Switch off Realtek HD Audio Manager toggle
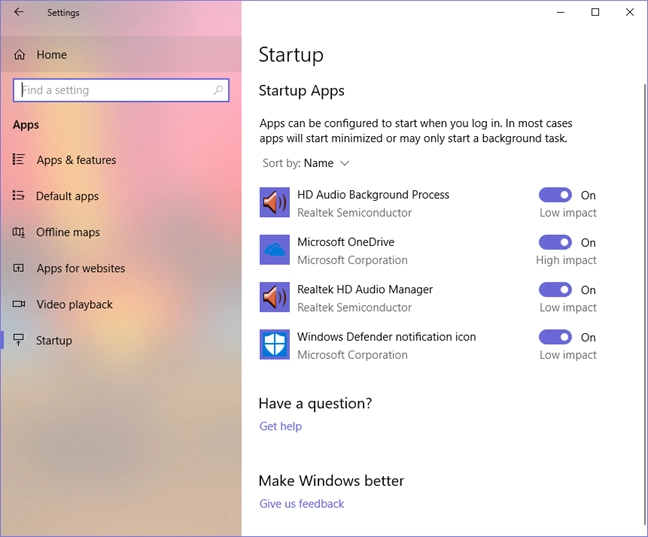 pyautogui.click(x=555, y=290)
